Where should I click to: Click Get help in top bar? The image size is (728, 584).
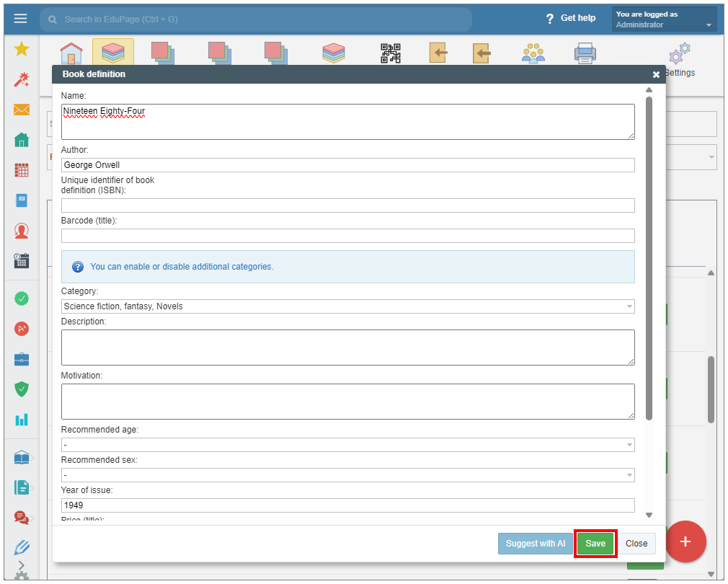tap(571, 18)
